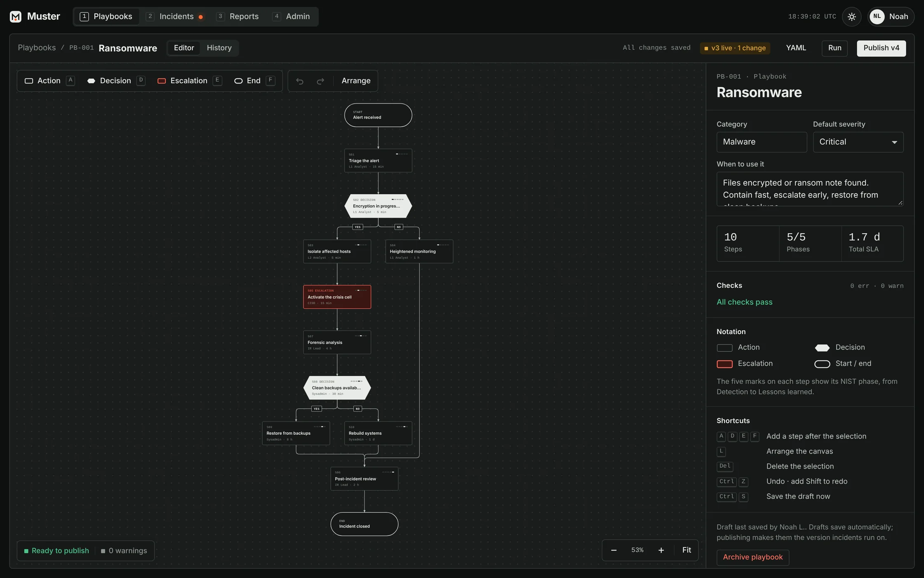Click the Run button

[834, 48]
